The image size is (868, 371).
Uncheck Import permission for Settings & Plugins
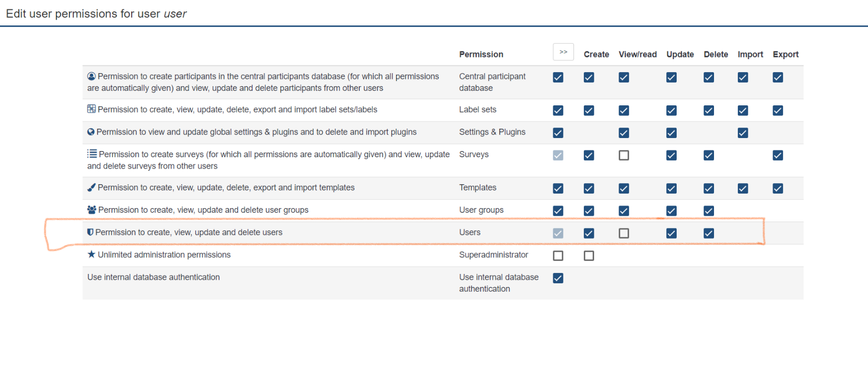coord(743,133)
